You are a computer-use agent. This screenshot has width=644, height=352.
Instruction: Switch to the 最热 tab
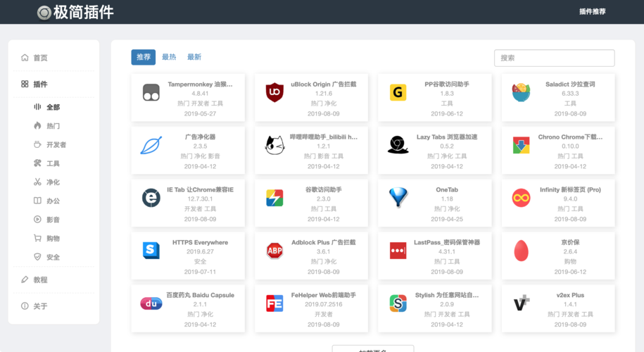pyautogui.click(x=169, y=57)
